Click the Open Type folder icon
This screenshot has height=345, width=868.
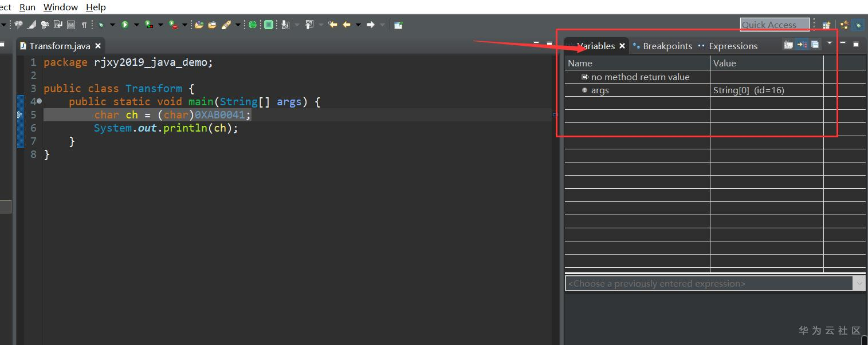pos(198,25)
